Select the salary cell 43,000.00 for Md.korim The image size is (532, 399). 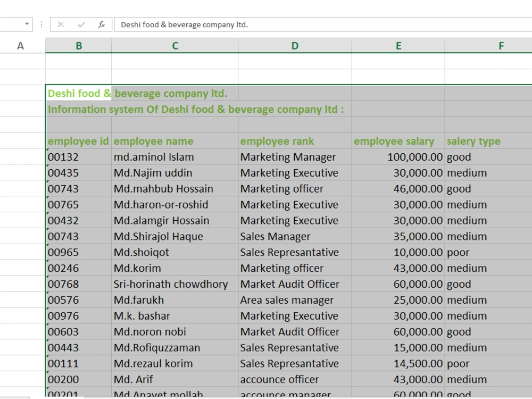[x=398, y=268]
